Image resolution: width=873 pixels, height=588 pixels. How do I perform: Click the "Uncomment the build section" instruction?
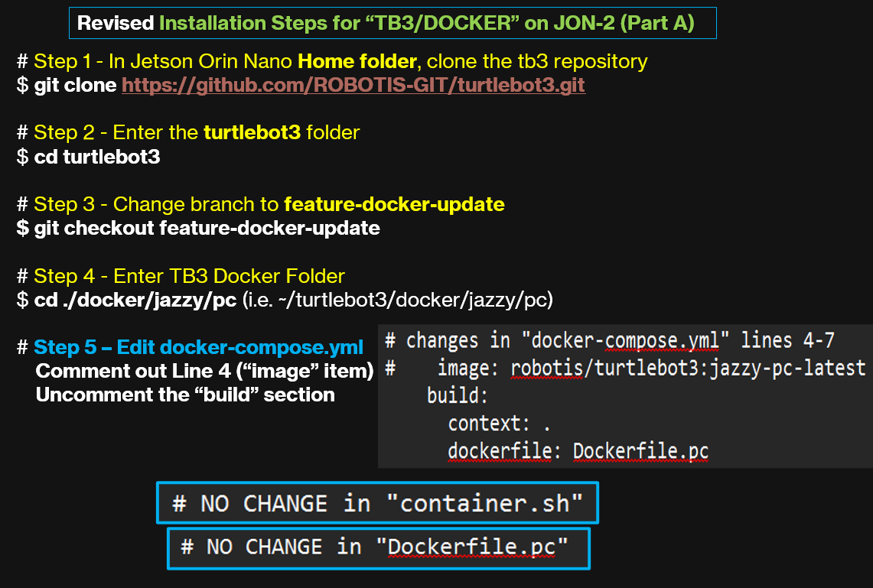[x=184, y=395]
